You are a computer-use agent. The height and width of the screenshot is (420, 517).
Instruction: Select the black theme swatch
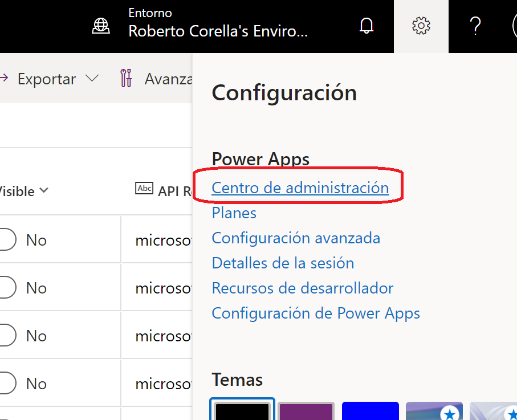point(242,411)
